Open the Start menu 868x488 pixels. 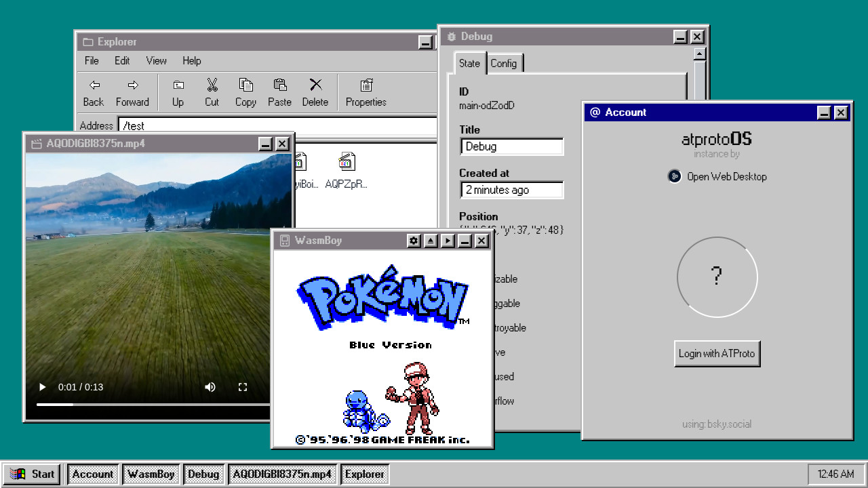32,474
